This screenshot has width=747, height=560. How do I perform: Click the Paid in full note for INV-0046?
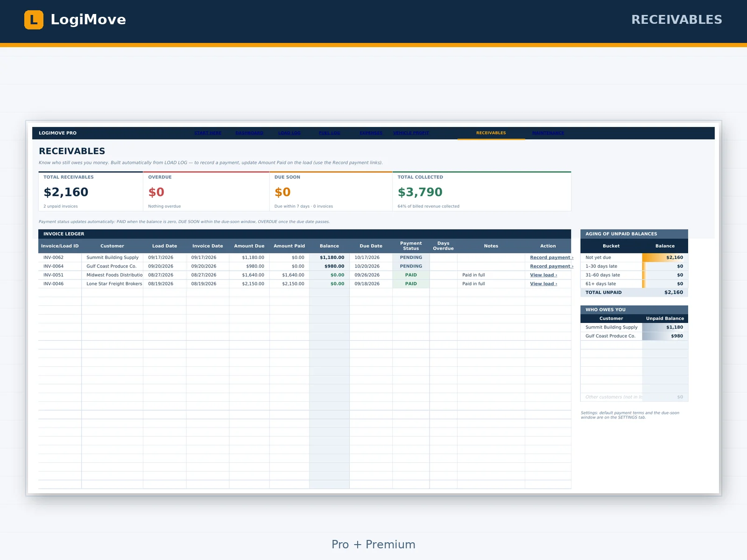[473, 284]
